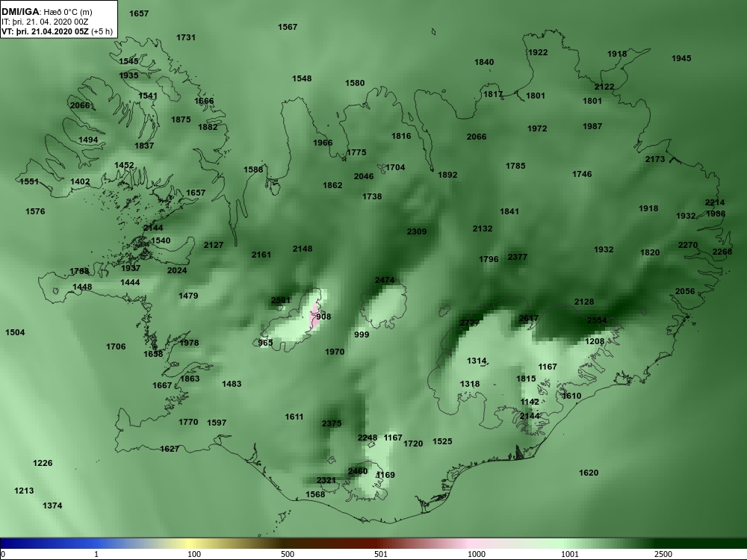Click the 2173 height value
747x560 pixels.
(655, 159)
